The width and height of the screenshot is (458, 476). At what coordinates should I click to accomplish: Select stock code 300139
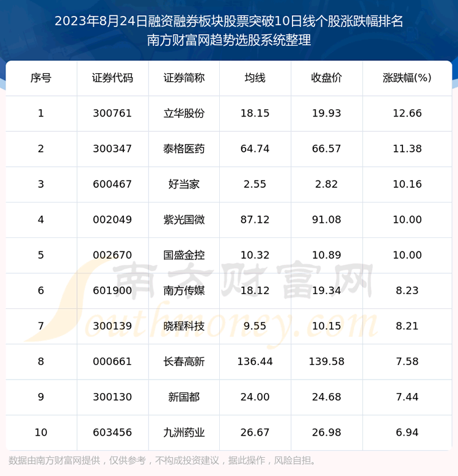coord(112,326)
